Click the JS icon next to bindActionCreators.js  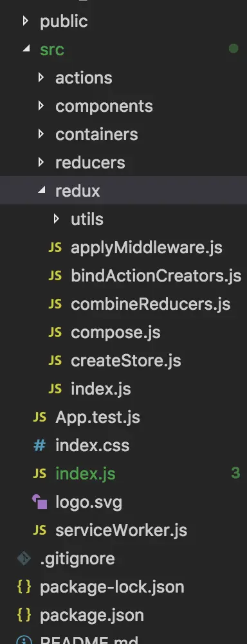point(55,276)
